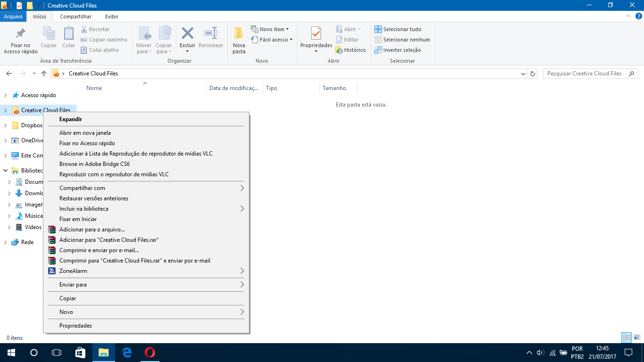Screen dimensions: 644x362
Task: Click Fixar no Acesso rápido pin icon
Action: 21,34
